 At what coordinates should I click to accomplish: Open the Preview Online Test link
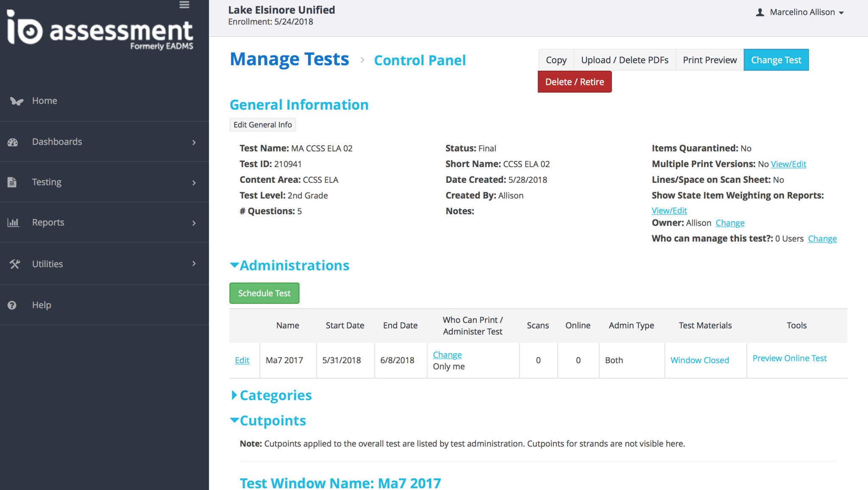tap(789, 358)
